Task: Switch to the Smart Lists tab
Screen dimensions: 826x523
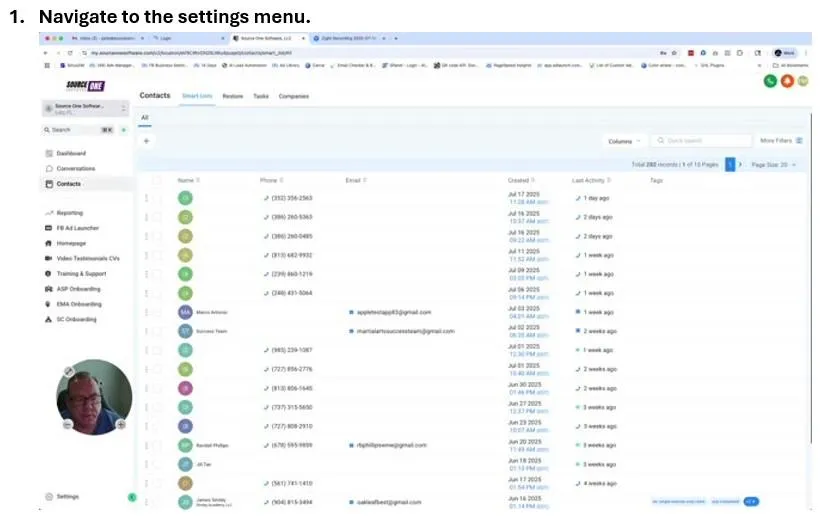Action: [x=197, y=96]
